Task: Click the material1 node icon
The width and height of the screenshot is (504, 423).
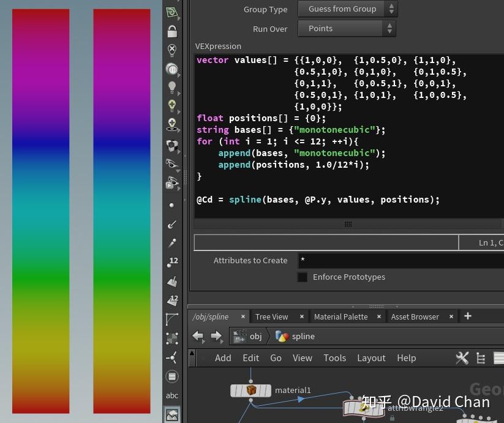Action: pos(250,391)
